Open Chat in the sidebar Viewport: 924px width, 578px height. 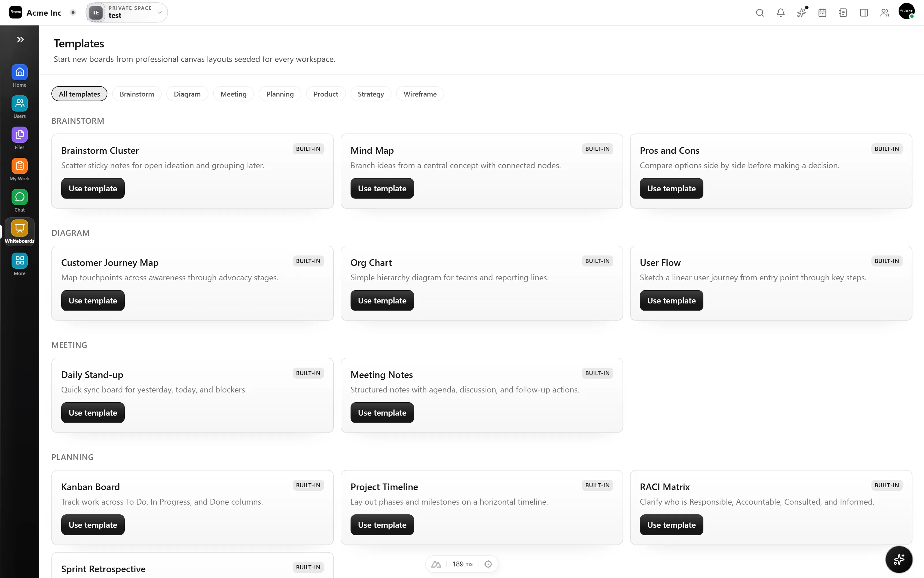point(19,201)
